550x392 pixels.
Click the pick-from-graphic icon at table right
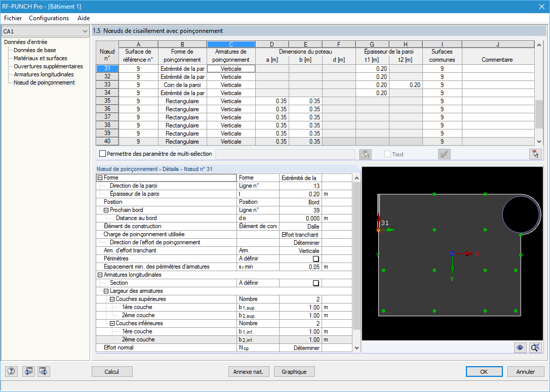point(535,154)
